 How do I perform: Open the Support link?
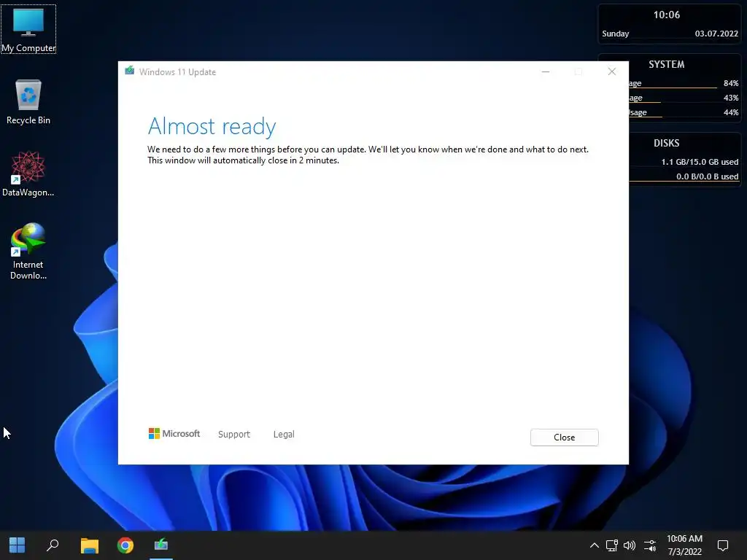234,435
